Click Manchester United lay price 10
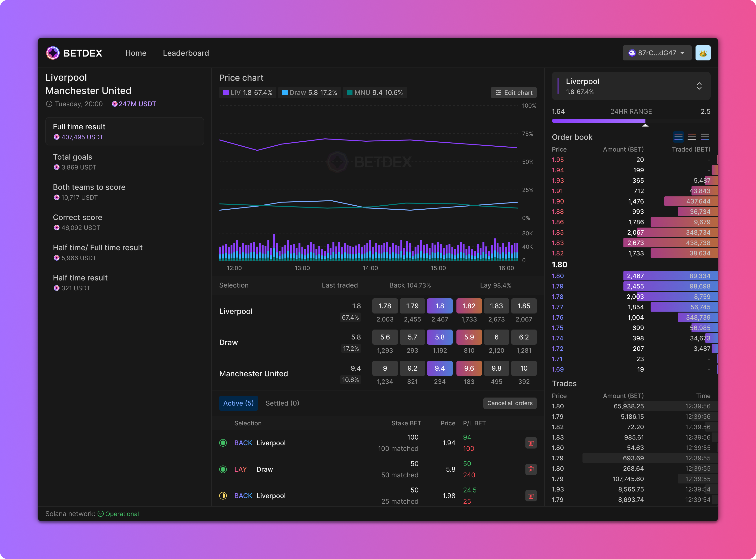 (x=524, y=368)
